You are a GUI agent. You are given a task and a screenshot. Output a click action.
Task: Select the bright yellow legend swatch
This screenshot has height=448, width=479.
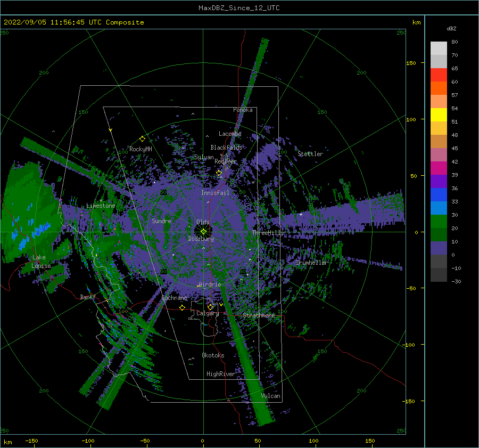(439, 115)
